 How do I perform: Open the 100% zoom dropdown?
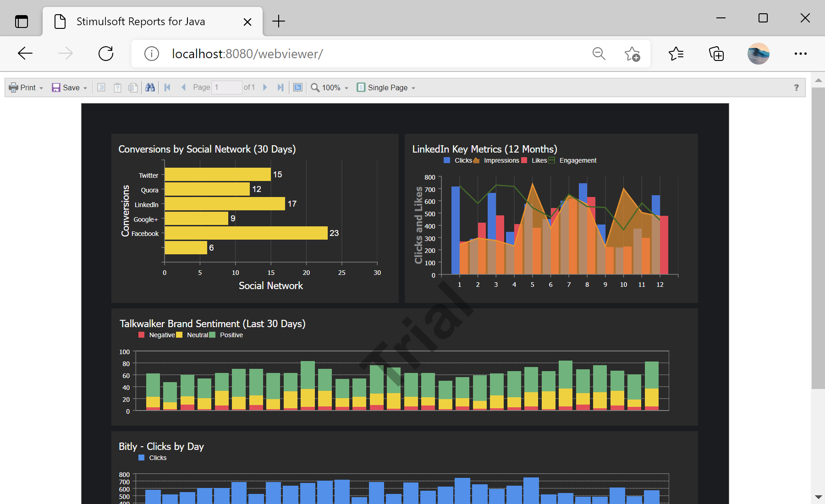pos(330,88)
